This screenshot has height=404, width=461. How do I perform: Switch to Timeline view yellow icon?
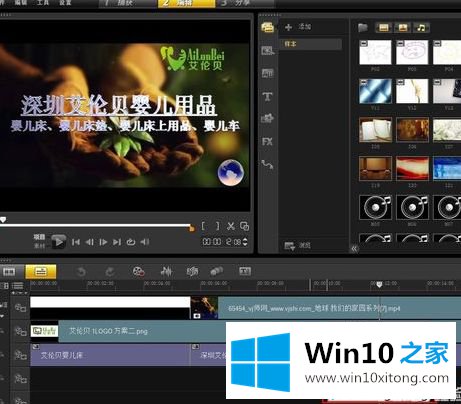point(41,272)
